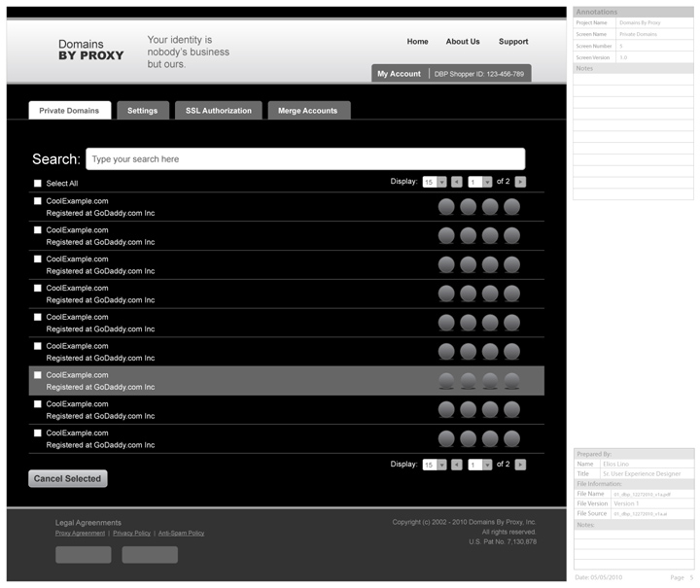The image size is (700, 588).
Task: Tick the checkbox for the first CoolExample.com domain
Action: pyautogui.click(x=38, y=201)
